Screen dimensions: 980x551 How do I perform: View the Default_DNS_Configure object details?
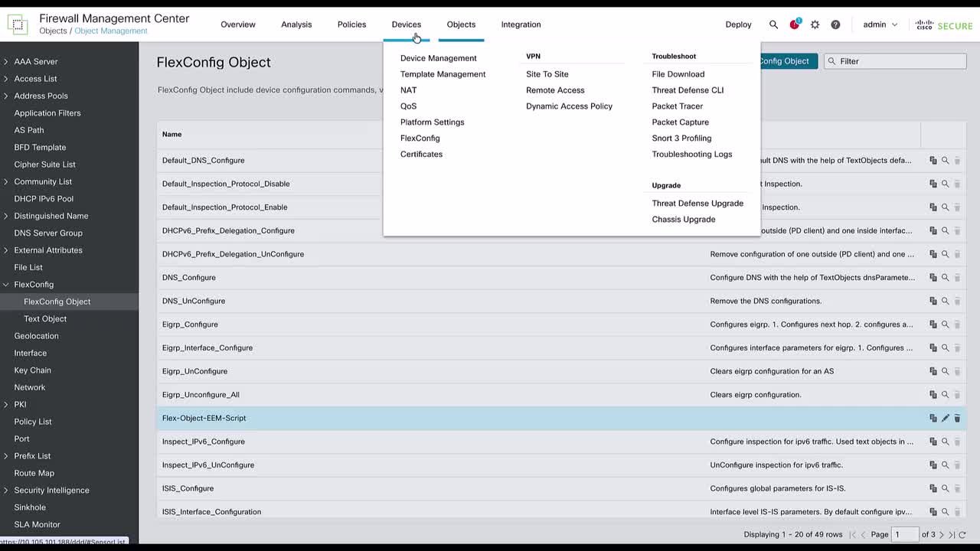coord(946,161)
